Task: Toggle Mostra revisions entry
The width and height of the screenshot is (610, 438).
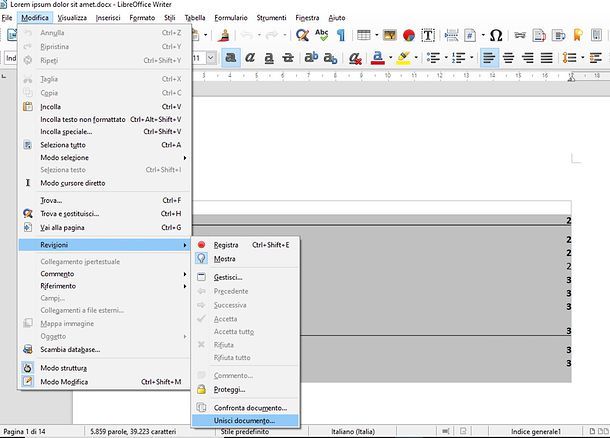Action: click(245, 259)
